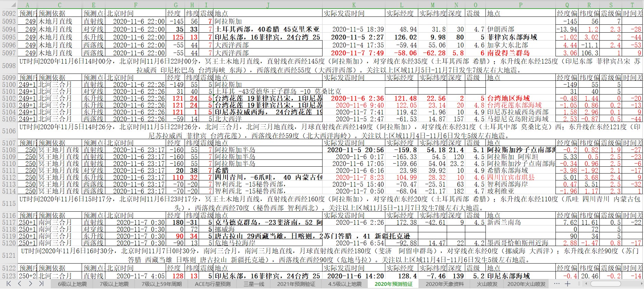Open the ACE与行星预测 sheet tab
The height and width of the screenshot is (289, 644).
click(x=212, y=284)
